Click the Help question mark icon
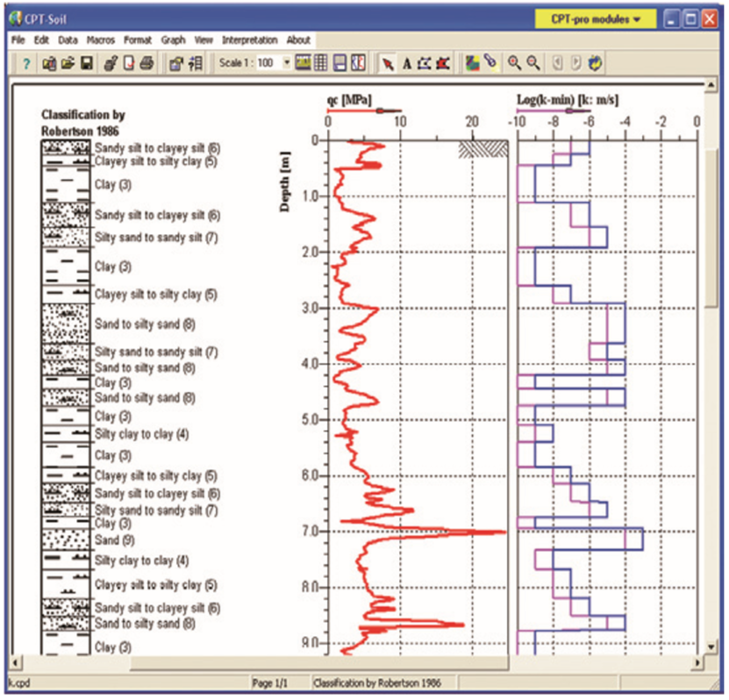This screenshot has width=729, height=700. [26, 64]
